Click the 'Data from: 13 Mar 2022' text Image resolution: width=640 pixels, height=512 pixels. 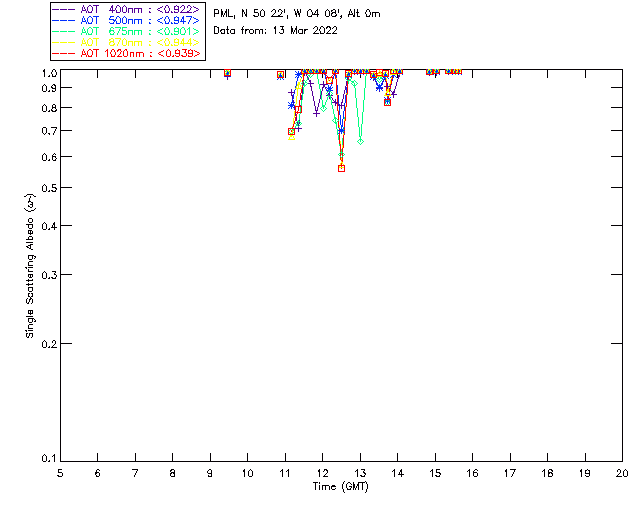(x=276, y=31)
